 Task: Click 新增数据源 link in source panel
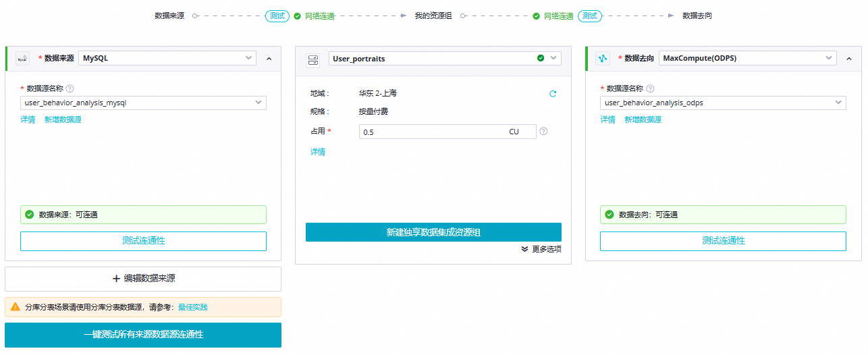pos(63,119)
